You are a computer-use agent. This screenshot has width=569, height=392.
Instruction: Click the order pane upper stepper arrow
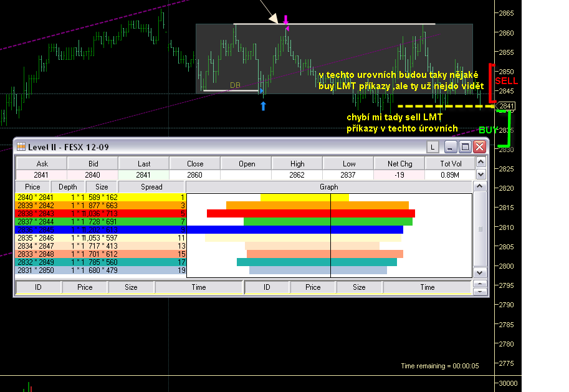pyautogui.click(x=480, y=284)
